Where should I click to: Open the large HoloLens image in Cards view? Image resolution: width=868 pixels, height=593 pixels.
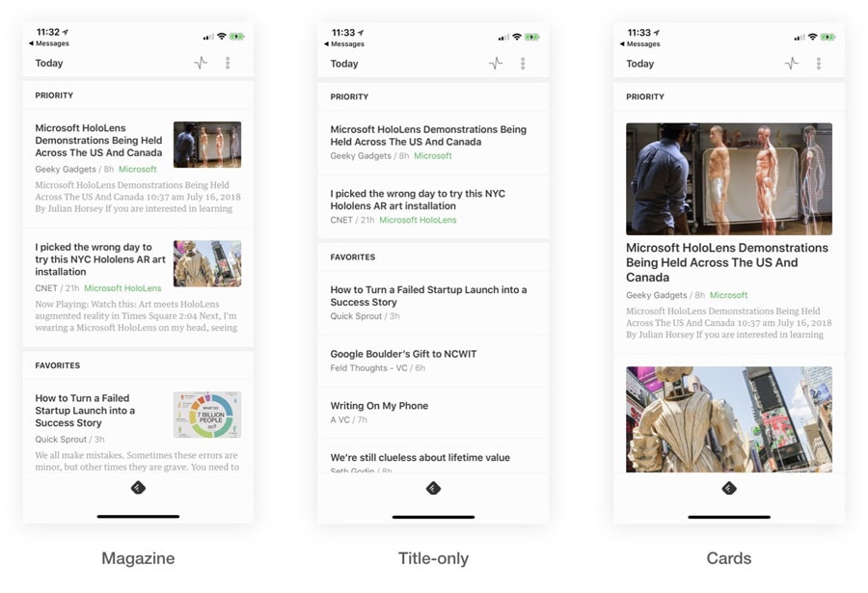728,178
